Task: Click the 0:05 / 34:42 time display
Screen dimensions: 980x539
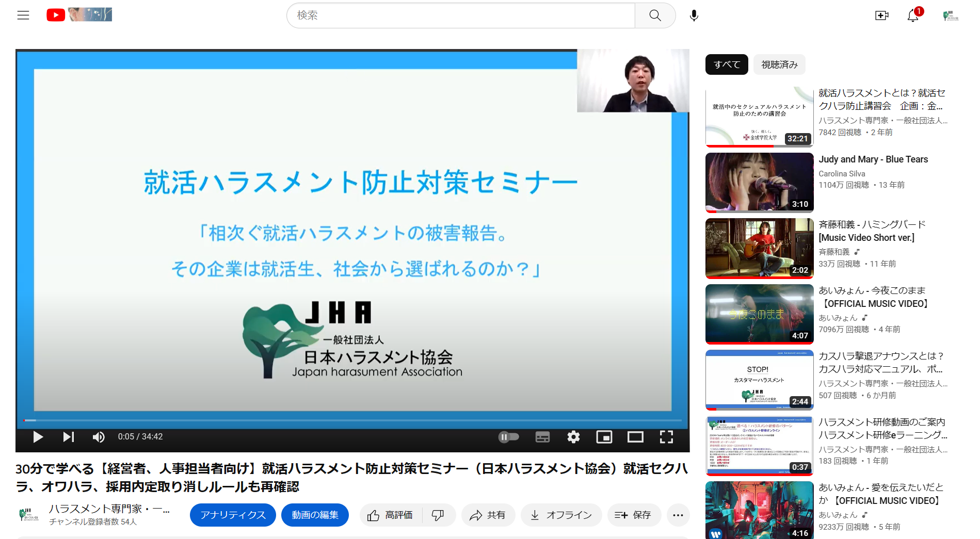Action: [140, 437]
